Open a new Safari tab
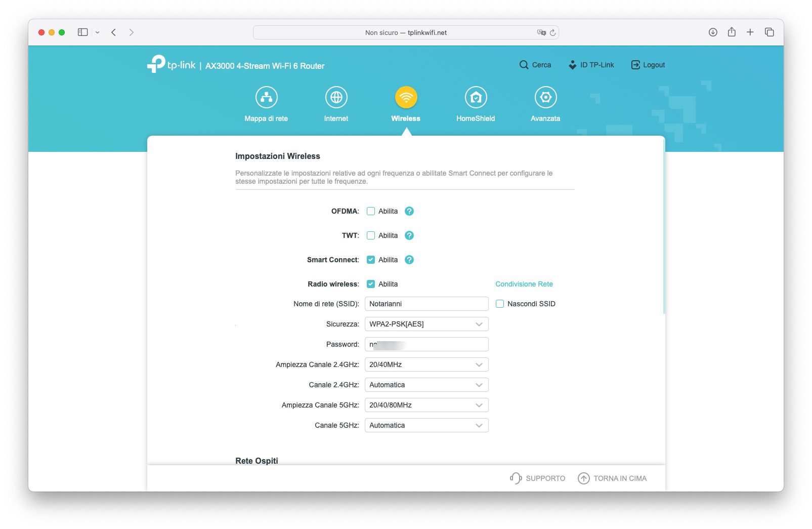This screenshot has height=529, width=812. [x=750, y=32]
